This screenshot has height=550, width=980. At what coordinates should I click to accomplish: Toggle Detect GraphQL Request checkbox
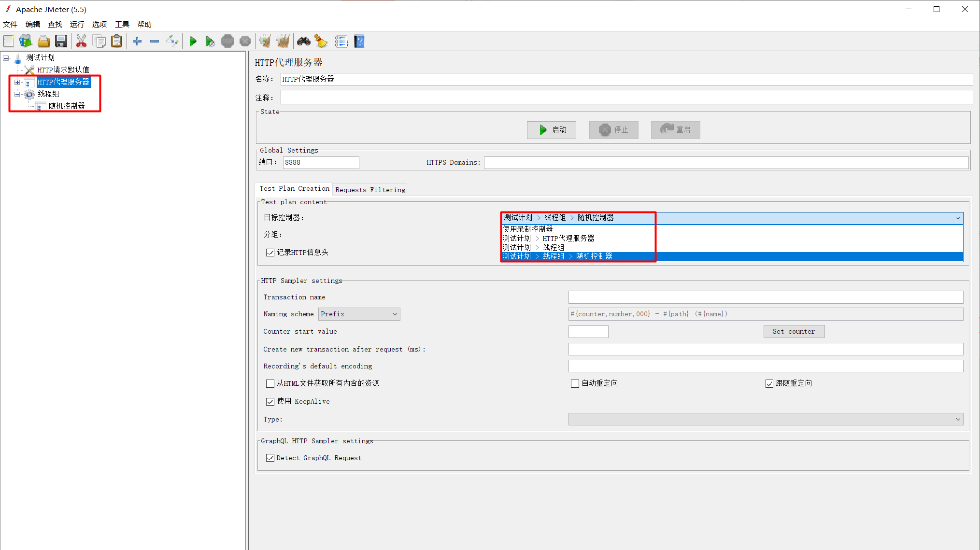270,458
